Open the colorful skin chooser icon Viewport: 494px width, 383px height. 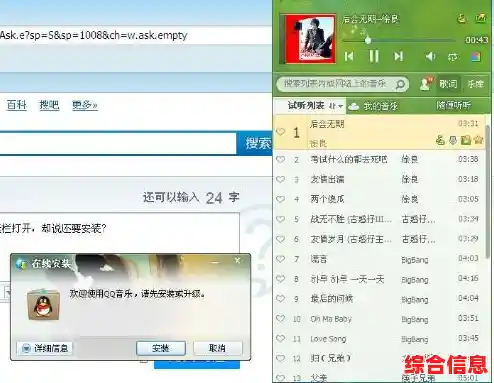(476, 57)
